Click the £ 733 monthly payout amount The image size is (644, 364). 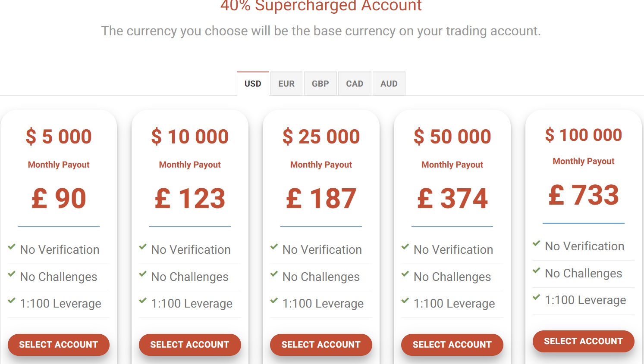click(583, 195)
